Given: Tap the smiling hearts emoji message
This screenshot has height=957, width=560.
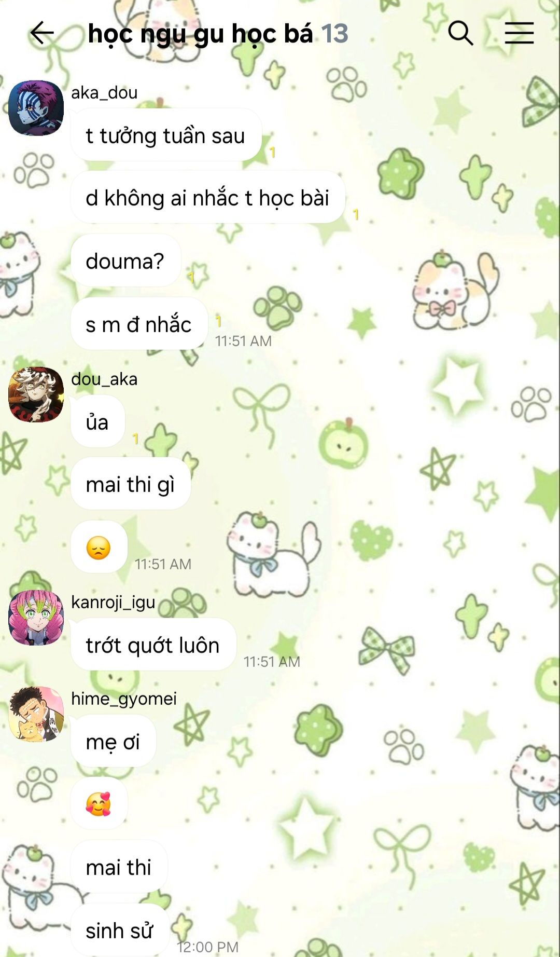Looking at the screenshot, I should (99, 804).
